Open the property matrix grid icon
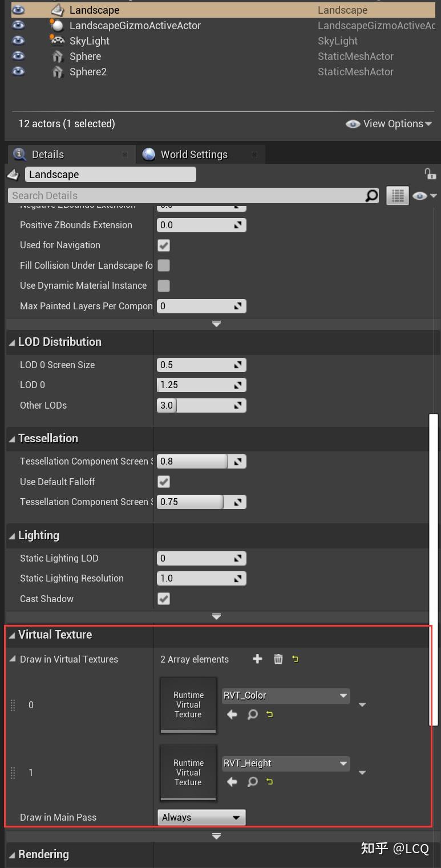The image size is (441, 868). pos(398,196)
